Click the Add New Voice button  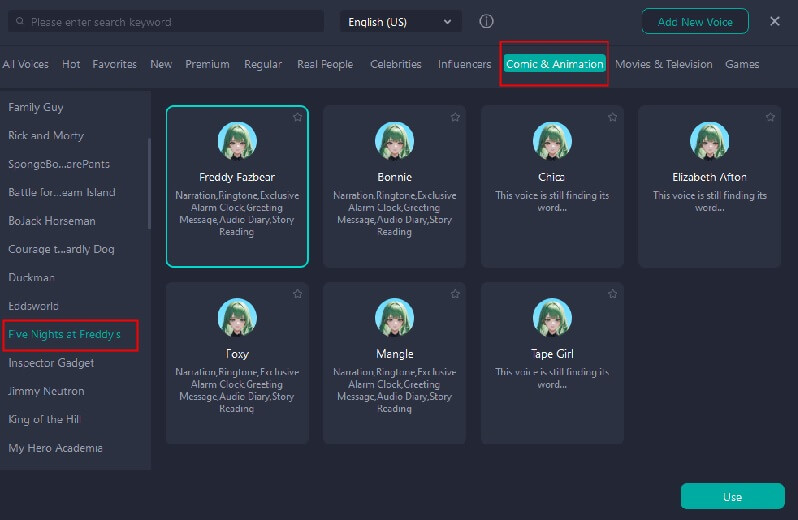695,21
